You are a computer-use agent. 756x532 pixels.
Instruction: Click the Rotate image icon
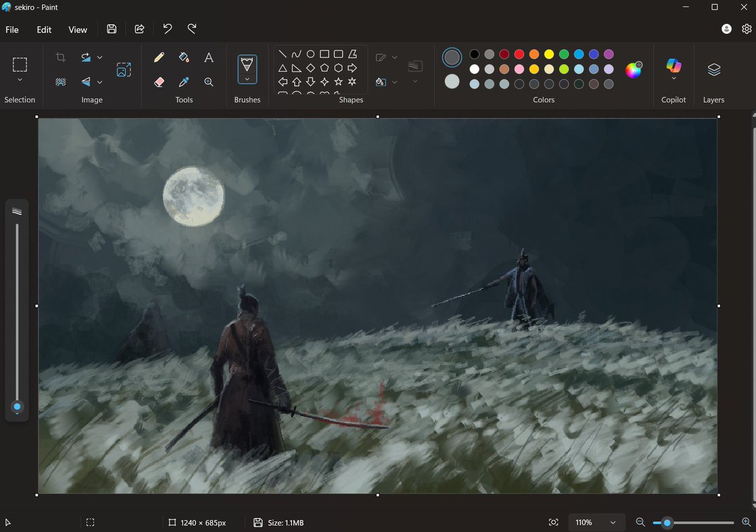point(86,57)
